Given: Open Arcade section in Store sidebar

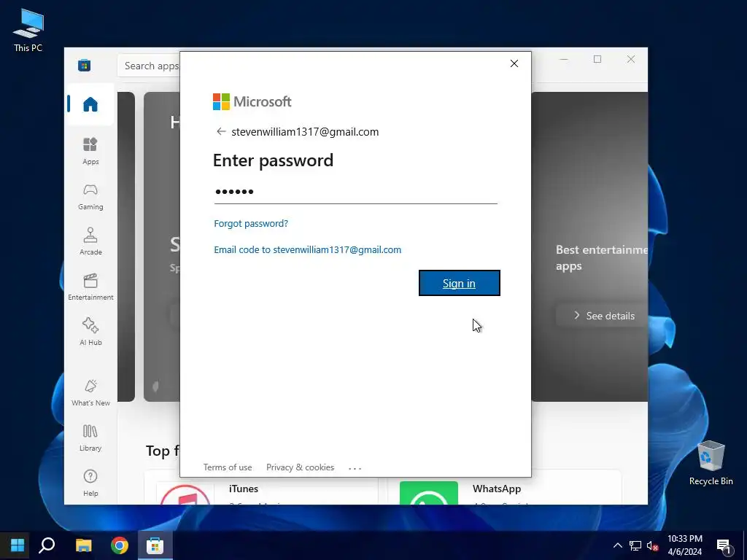Looking at the screenshot, I should 90,241.
